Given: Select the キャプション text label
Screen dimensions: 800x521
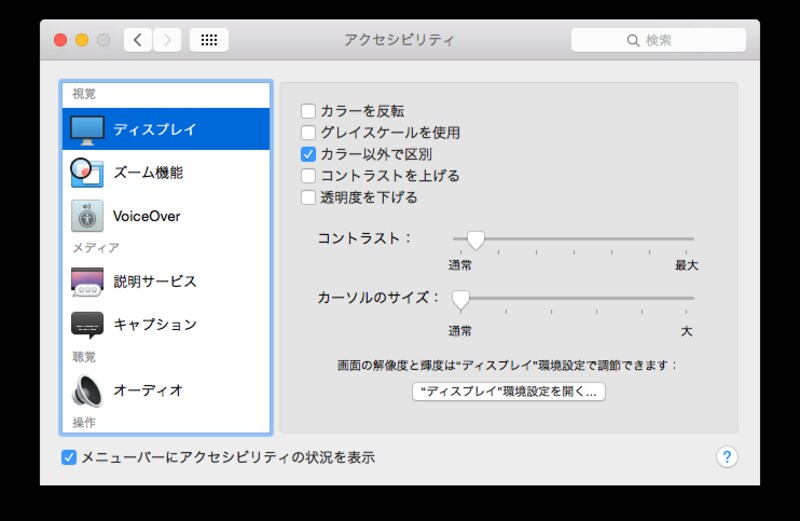Looking at the screenshot, I should [155, 325].
